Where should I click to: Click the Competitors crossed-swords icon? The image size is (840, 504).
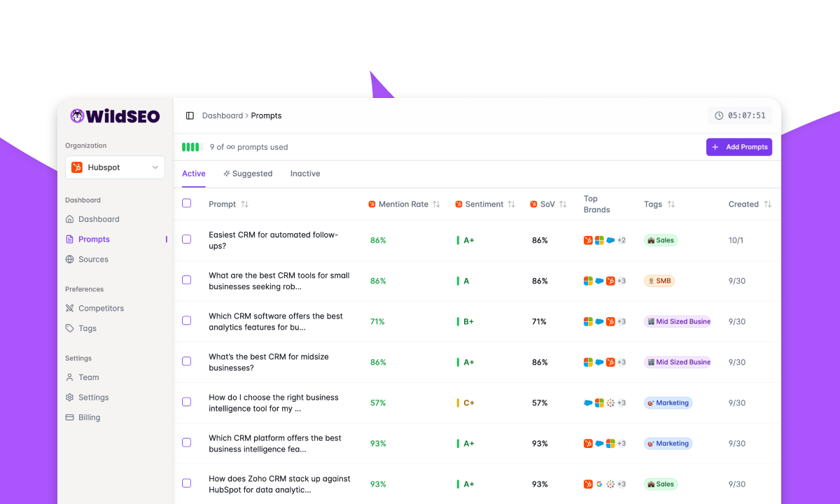tap(70, 308)
